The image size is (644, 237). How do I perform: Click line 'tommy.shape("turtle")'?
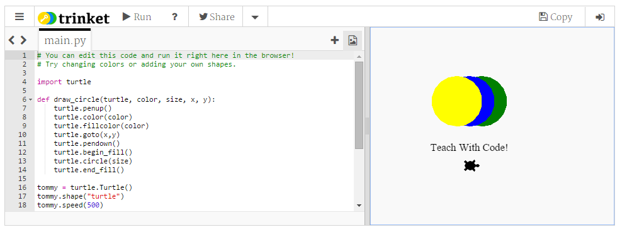81,196
